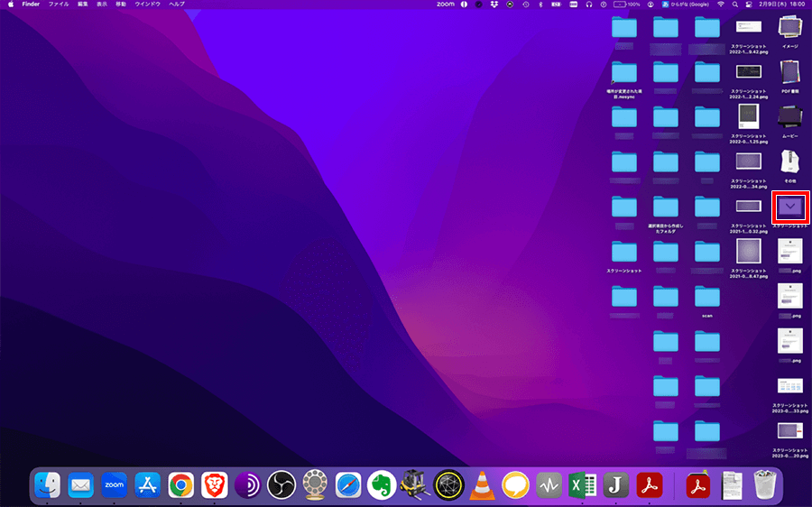Screen dimensions: 812x507
Task: Expand the イメージ stack
Action: coord(789,26)
